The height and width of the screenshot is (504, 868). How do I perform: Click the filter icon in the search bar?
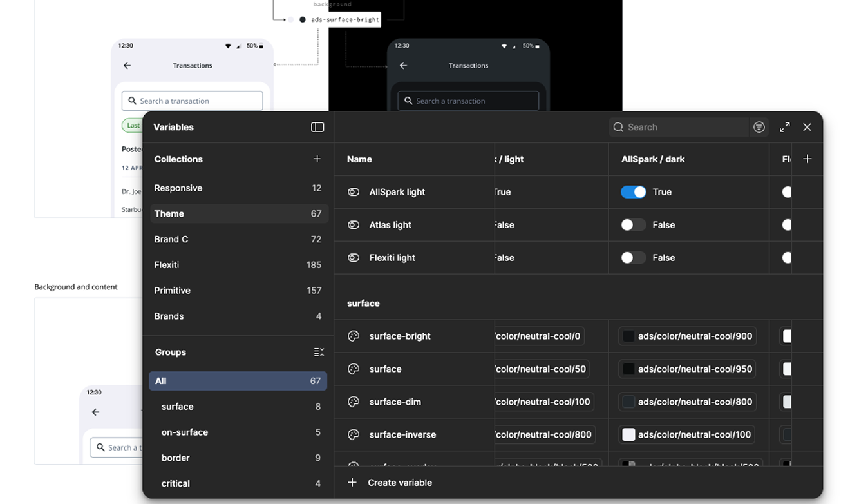pyautogui.click(x=759, y=127)
